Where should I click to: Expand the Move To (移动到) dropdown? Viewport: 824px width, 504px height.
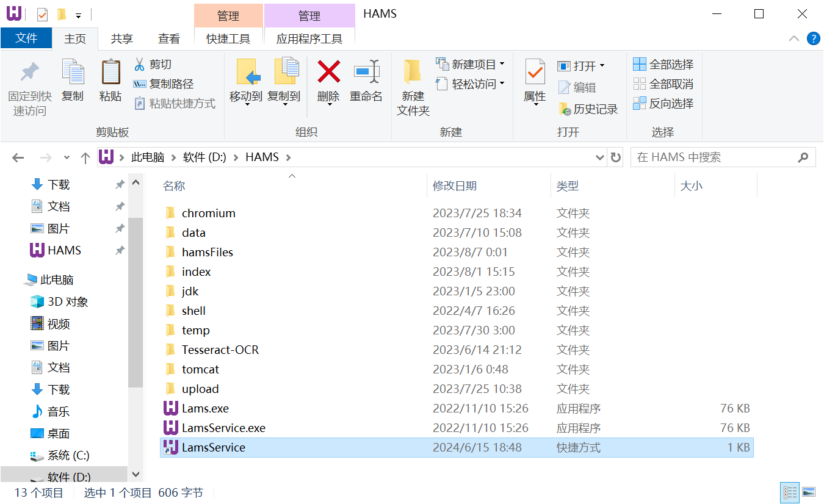tap(247, 105)
